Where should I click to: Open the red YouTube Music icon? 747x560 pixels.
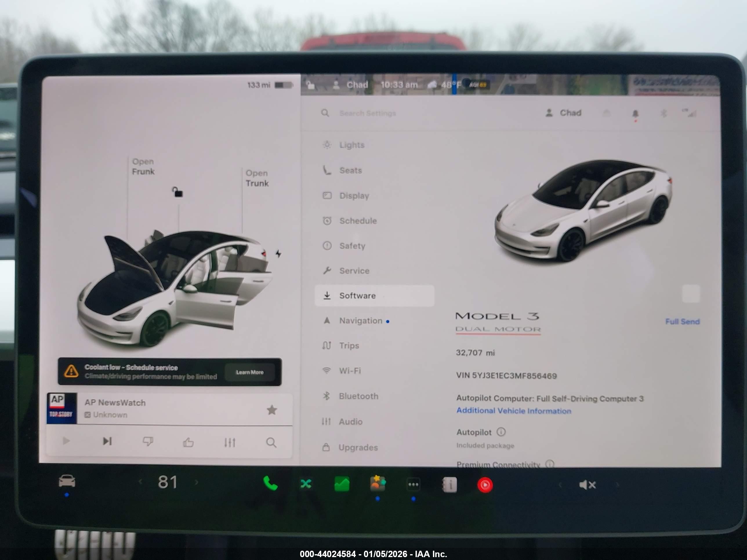(x=485, y=485)
